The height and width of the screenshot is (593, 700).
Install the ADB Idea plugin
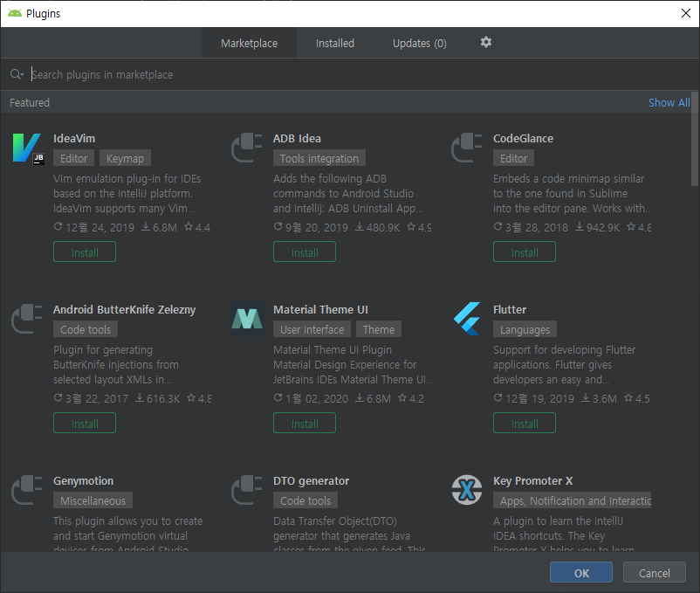click(x=305, y=252)
